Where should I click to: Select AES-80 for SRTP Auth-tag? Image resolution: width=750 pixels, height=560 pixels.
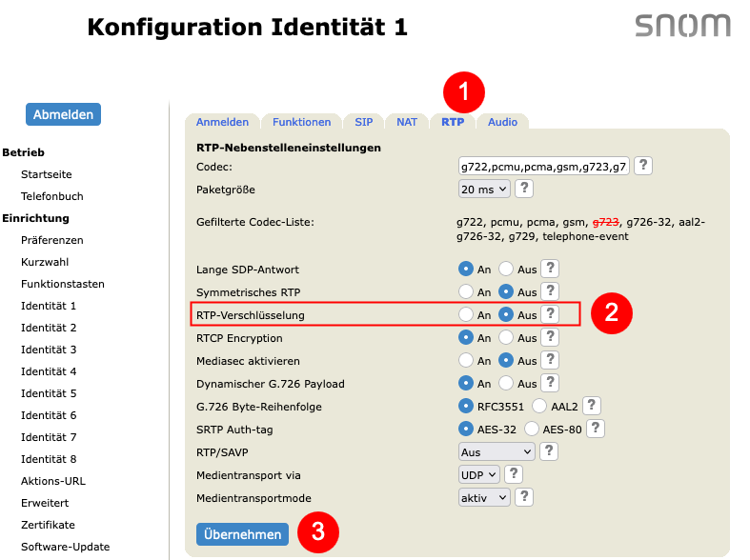[x=532, y=429]
